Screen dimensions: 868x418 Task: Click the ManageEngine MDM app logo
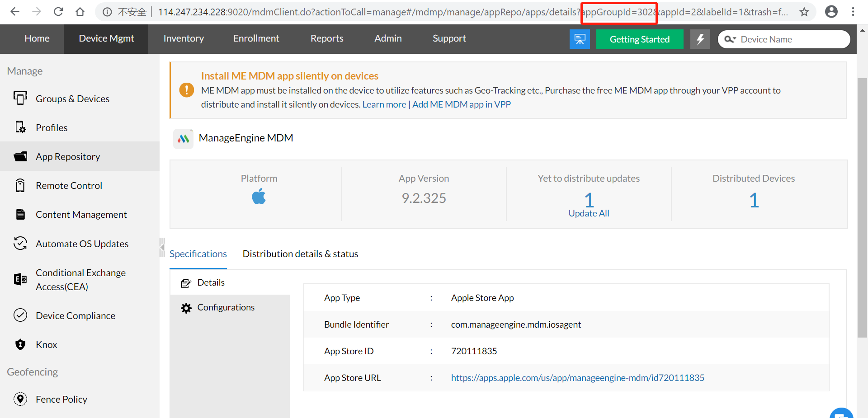tap(183, 139)
